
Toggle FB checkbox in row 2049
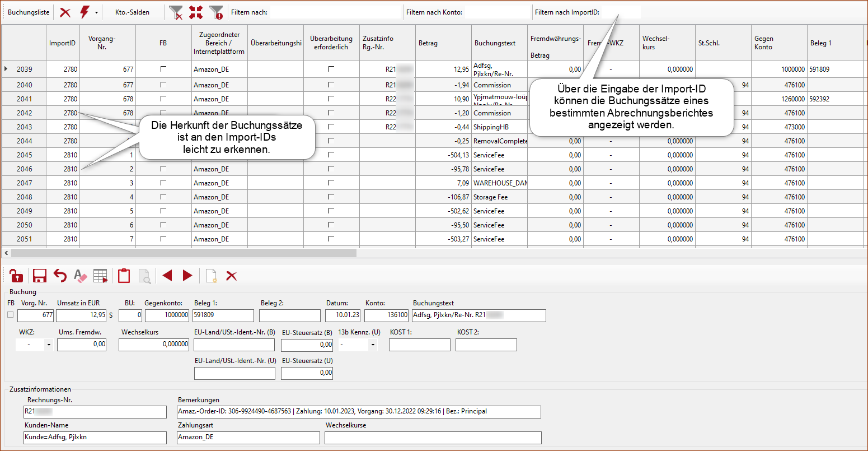pyautogui.click(x=163, y=211)
